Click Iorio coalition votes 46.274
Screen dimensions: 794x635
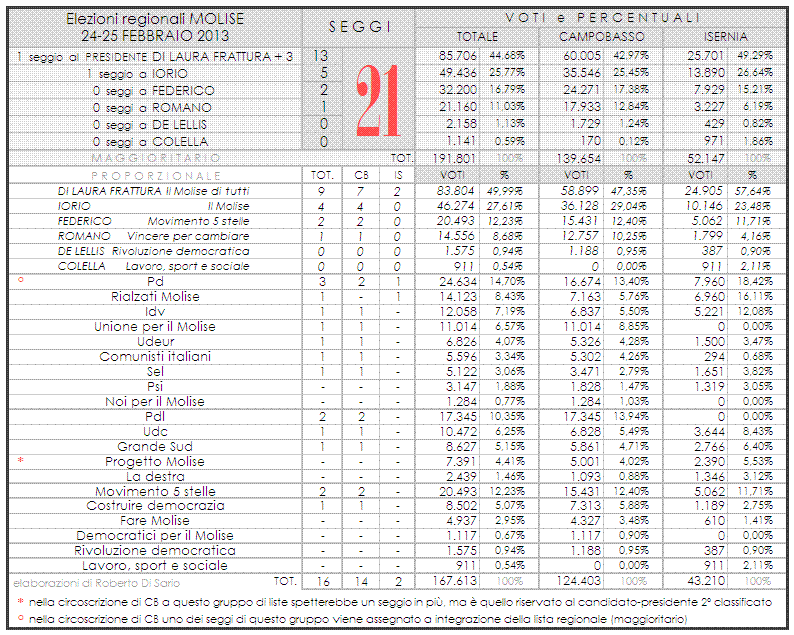pos(455,206)
